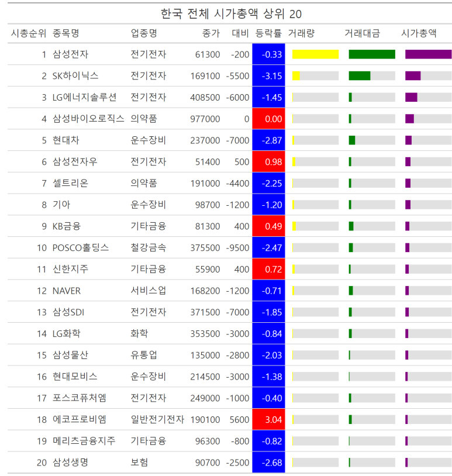The width and height of the screenshot is (452, 476).
Task: Select stock name 현대차
Action: click(66, 140)
